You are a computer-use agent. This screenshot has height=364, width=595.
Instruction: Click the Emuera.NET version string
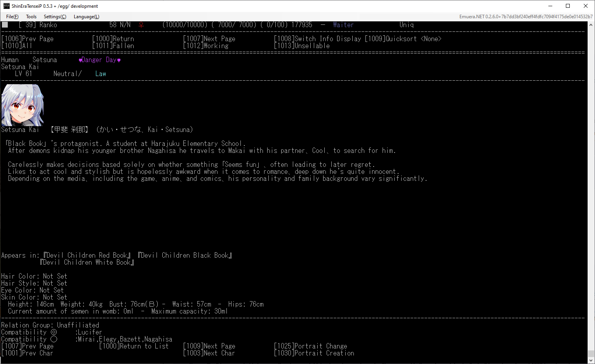tap(526, 17)
